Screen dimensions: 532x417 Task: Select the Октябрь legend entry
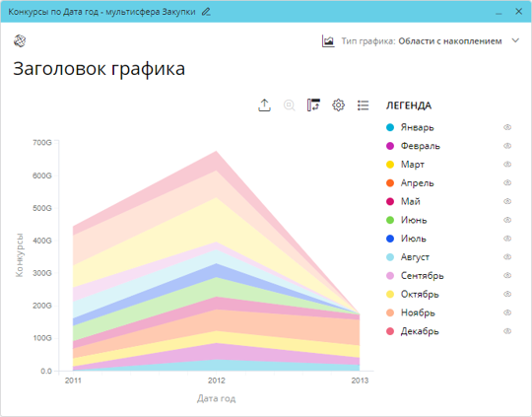click(x=420, y=294)
